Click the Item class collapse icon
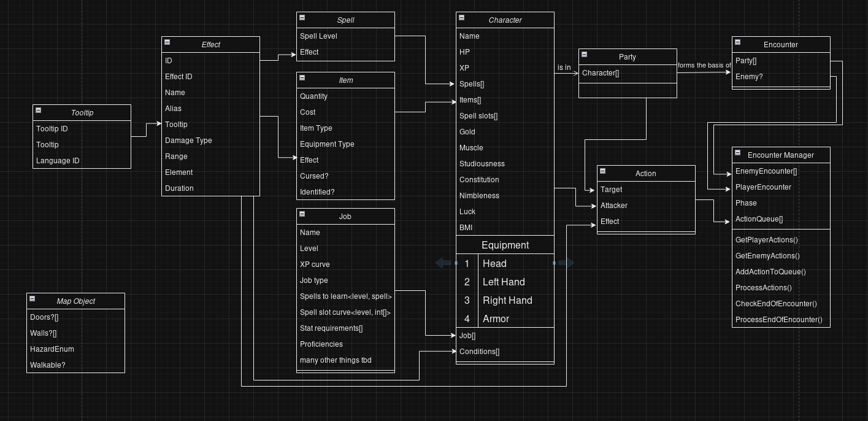This screenshot has width=868, height=421. click(302, 78)
